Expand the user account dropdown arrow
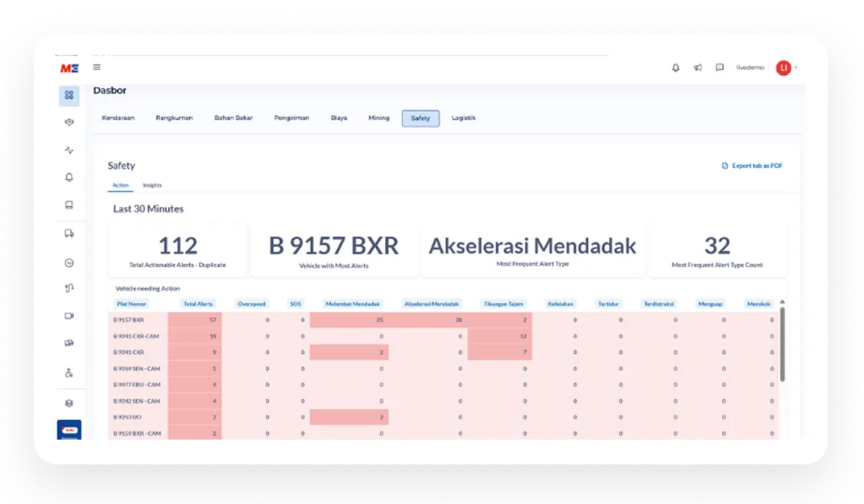 pyautogui.click(x=796, y=68)
